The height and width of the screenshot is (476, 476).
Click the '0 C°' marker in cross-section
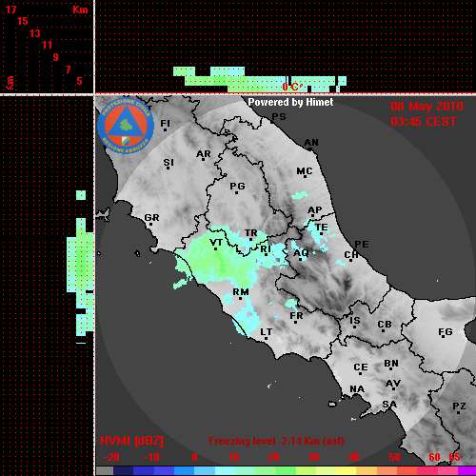click(x=292, y=87)
